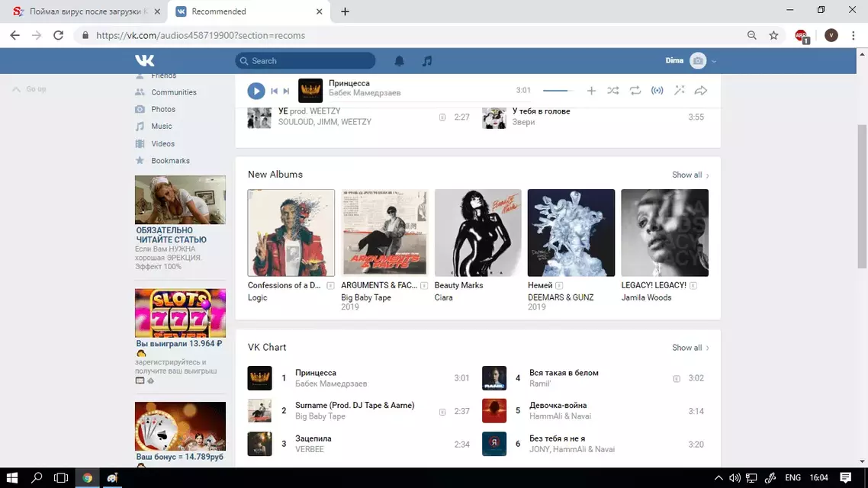Open the notifications bell
The image size is (868, 488).
click(399, 61)
